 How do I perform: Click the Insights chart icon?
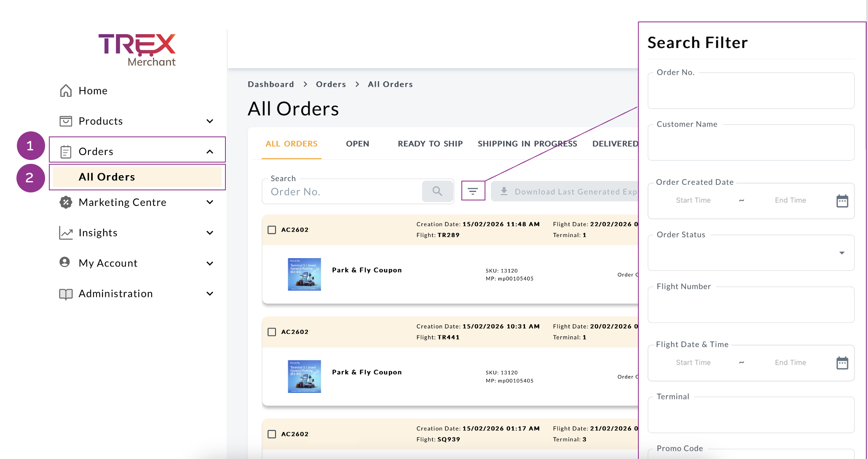coord(66,233)
